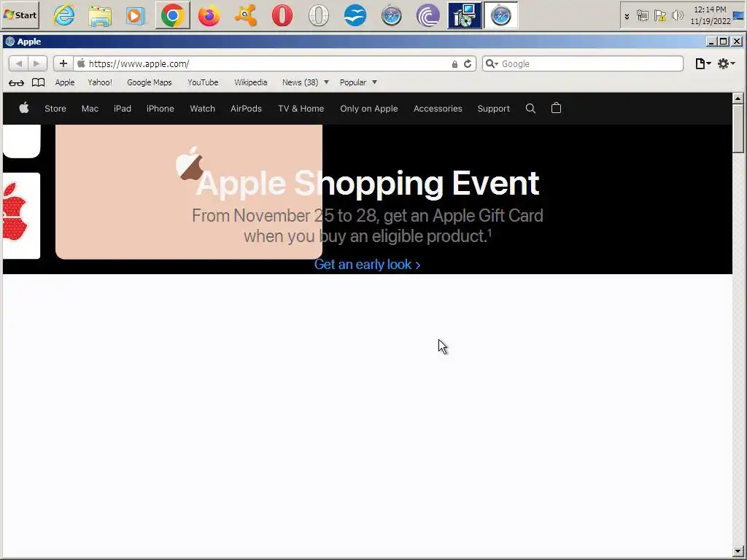Click the volume speaker tray icon
This screenshot has height=560, width=747.
pyautogui.click(x=678, y=16)
